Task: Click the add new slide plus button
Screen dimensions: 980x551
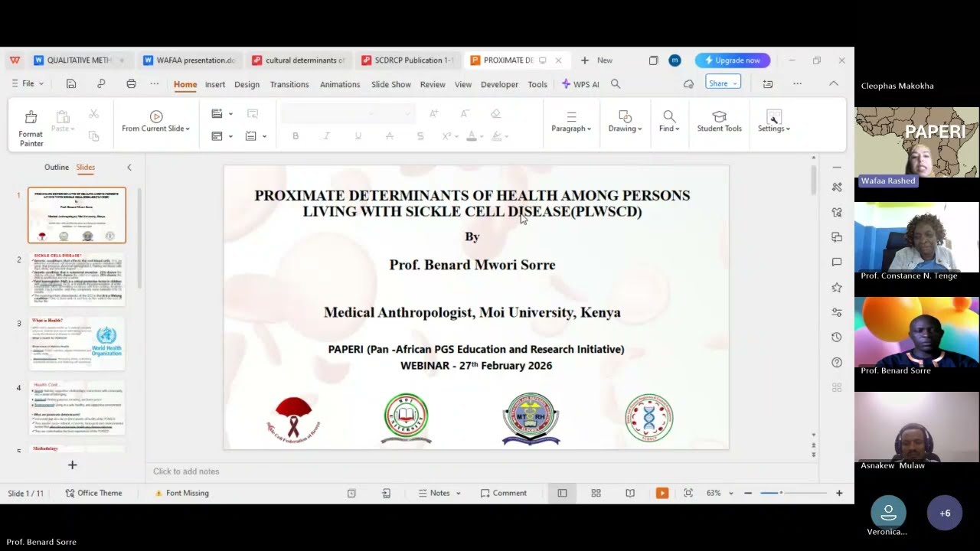Action: [x=72, y=465]
